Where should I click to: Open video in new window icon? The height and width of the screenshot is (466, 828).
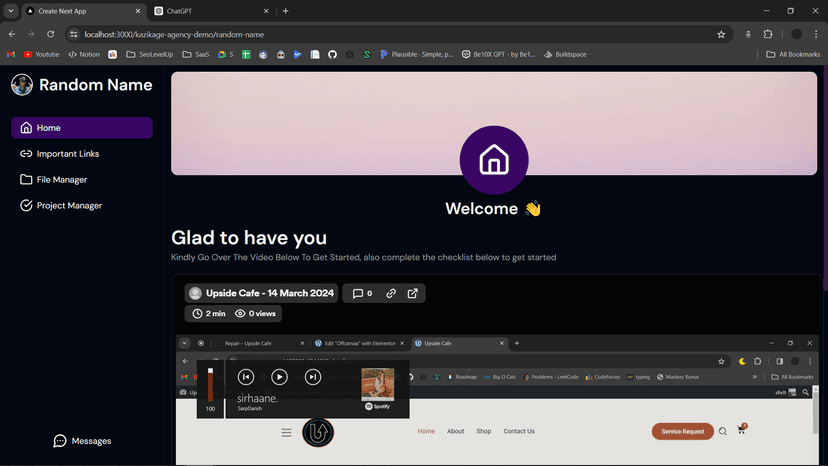click(x=412, y=293)
